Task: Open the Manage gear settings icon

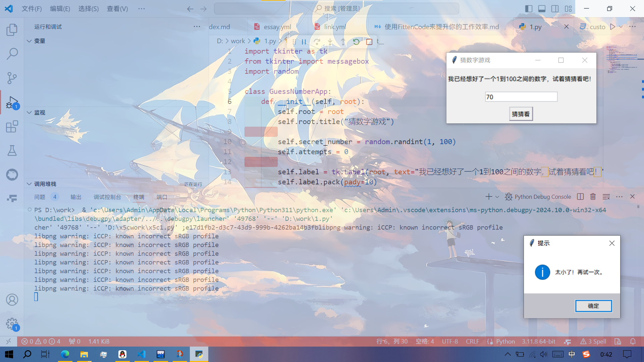Action: pyautogui.click(x=12, y=324)
